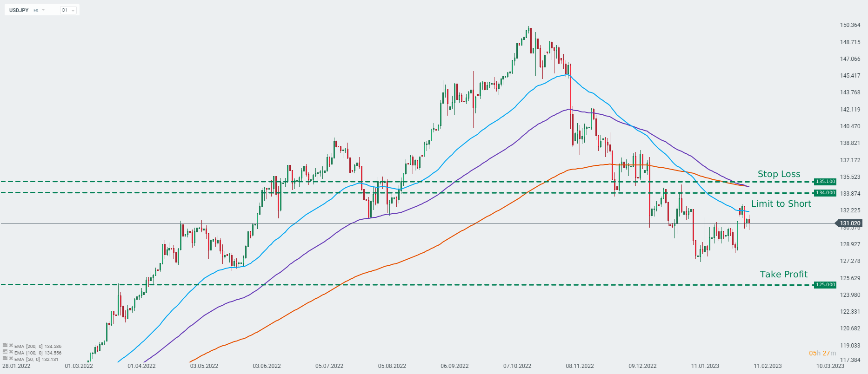
Task: Click the USDJPY symbol name
Action: coord(19,10)
